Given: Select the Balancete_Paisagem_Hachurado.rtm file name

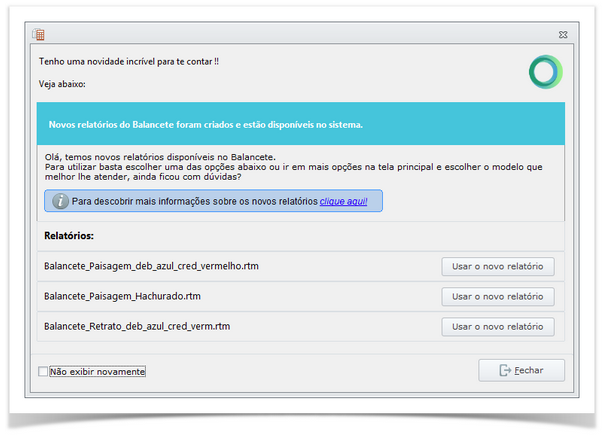Looking at the screenshot, I should 122,296.
